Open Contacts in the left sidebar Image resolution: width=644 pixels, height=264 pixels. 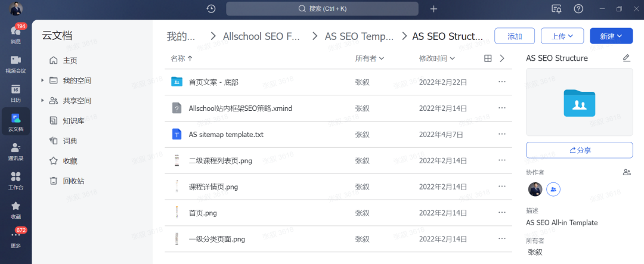(16, 151)
